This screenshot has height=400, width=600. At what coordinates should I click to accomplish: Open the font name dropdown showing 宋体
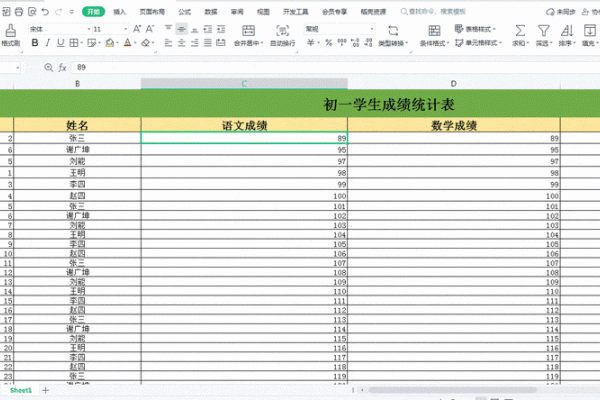pyautogui.click(x=89, y=29)
